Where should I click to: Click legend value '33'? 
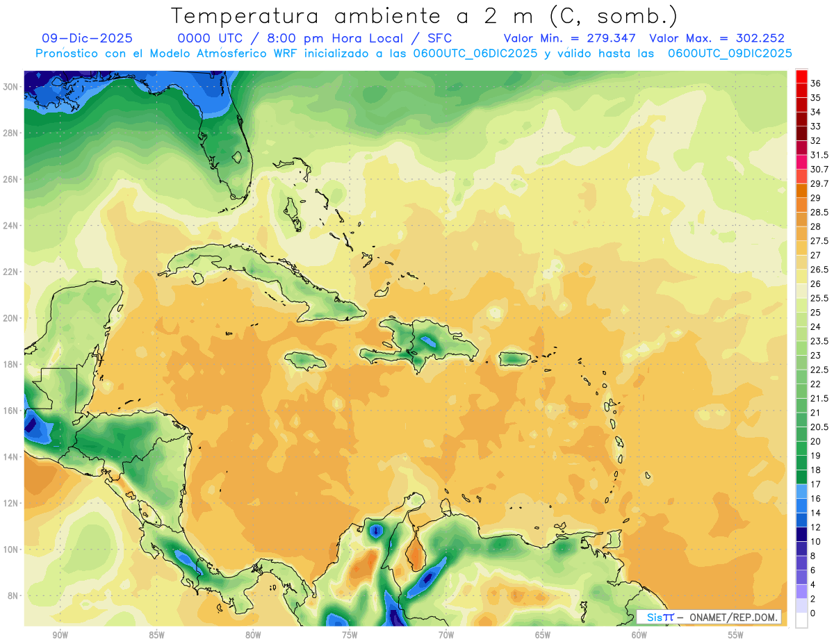coord(815,126)
